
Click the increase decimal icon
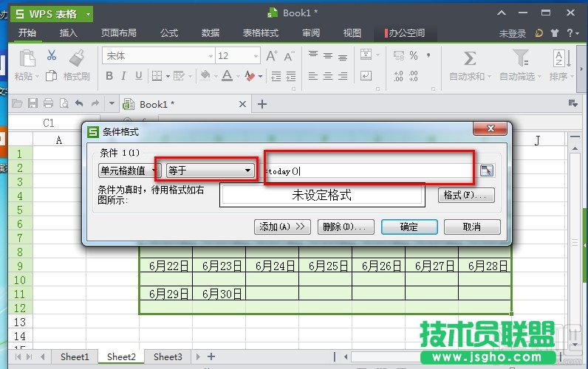coord(398,76)
